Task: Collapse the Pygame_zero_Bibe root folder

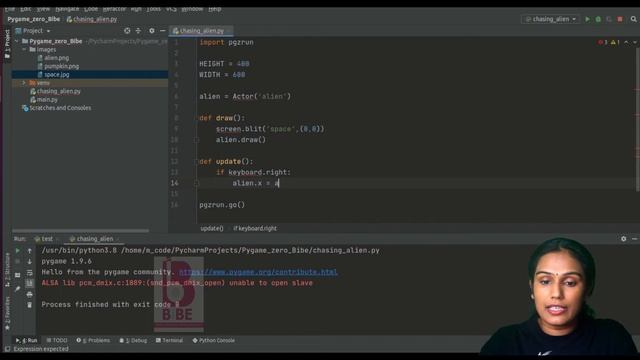Action: [x=17, y=41]
